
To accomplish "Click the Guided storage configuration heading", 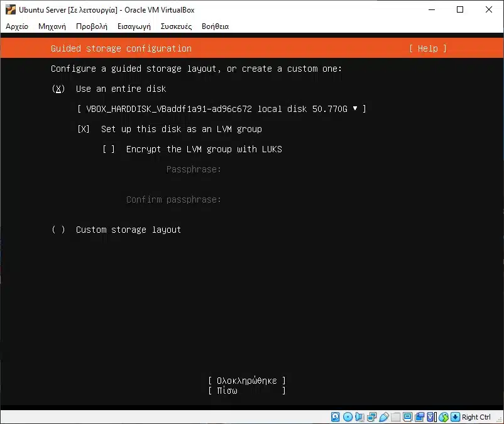I will [121, 48].
